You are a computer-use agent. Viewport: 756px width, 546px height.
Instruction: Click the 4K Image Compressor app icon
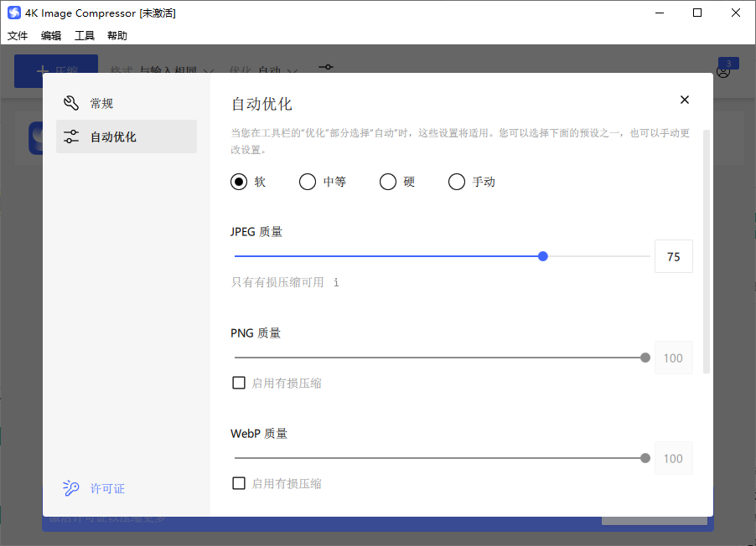pyautogui.click(x=14, y=13)
